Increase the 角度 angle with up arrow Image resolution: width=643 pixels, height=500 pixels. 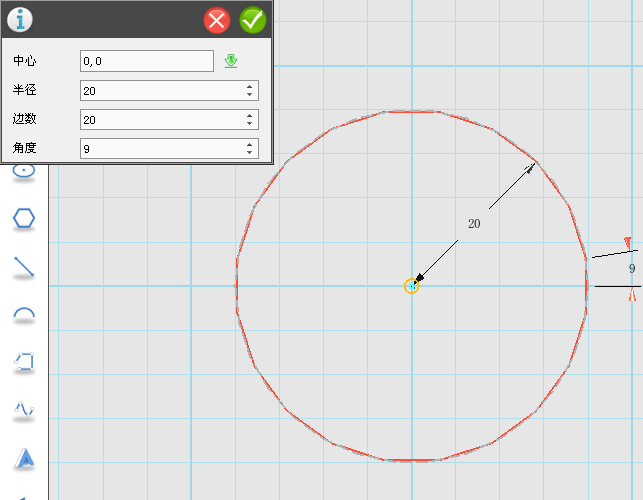coord(249,144)
